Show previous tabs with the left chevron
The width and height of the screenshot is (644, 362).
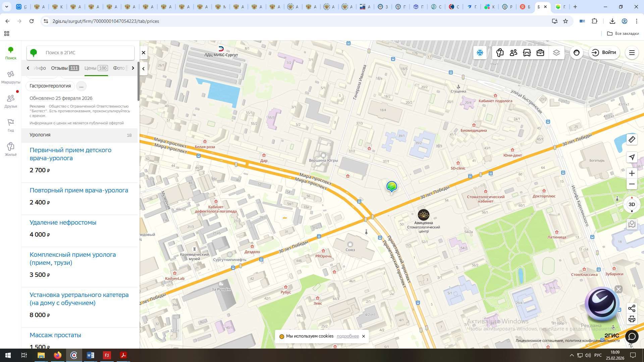[28, 68]
